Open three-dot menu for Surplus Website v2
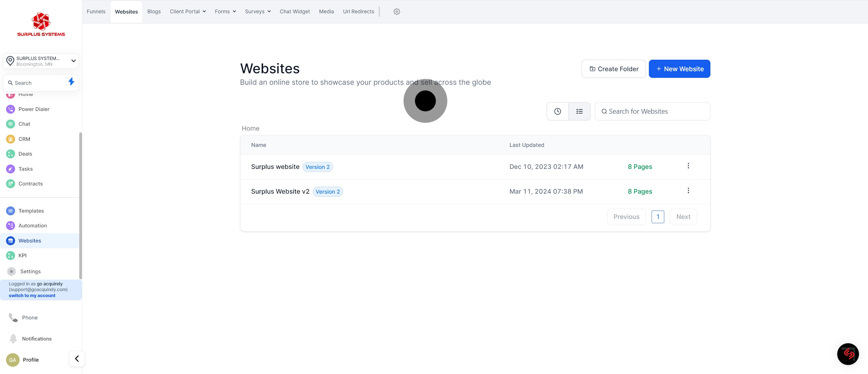Viewport: 868px width, 374px height. (x=688, y=191)
